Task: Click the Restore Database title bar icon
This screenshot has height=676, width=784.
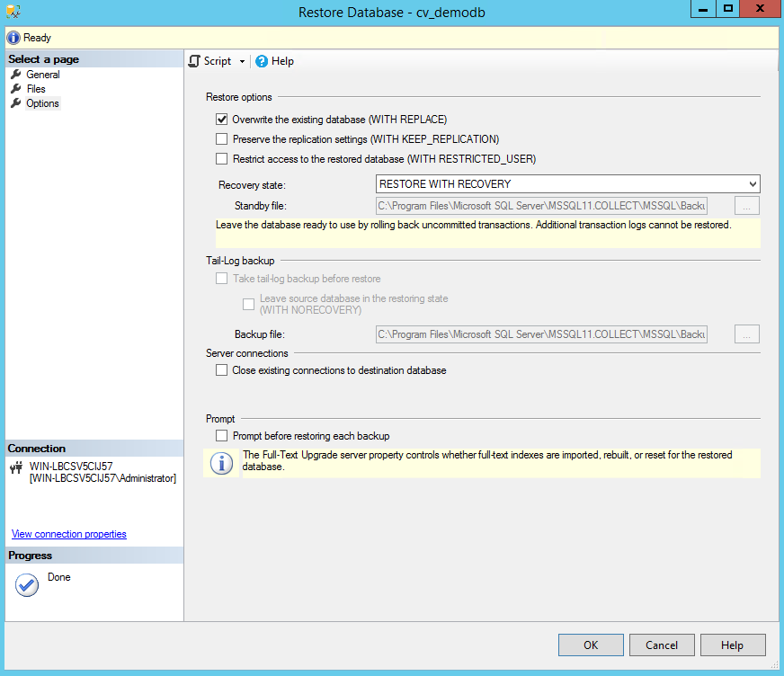Action: 13,11
